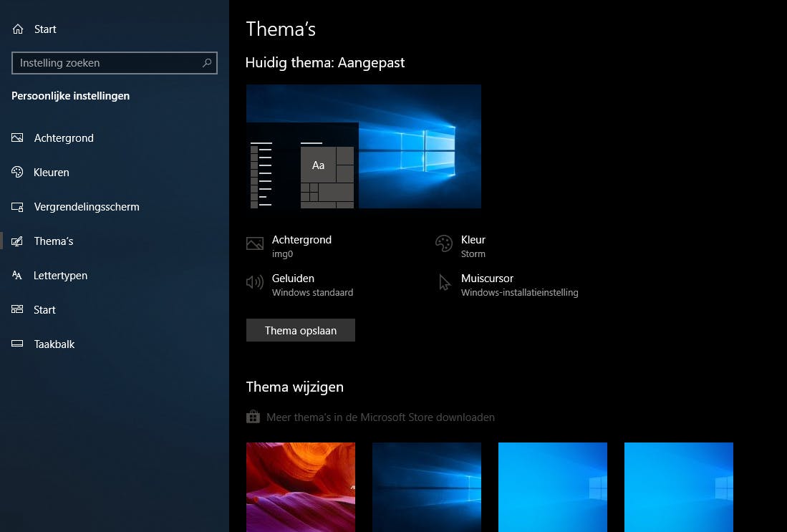Click the Huidig thema: Aangepast heading
This screenshot has width=787, height=532.
(324, 63)
